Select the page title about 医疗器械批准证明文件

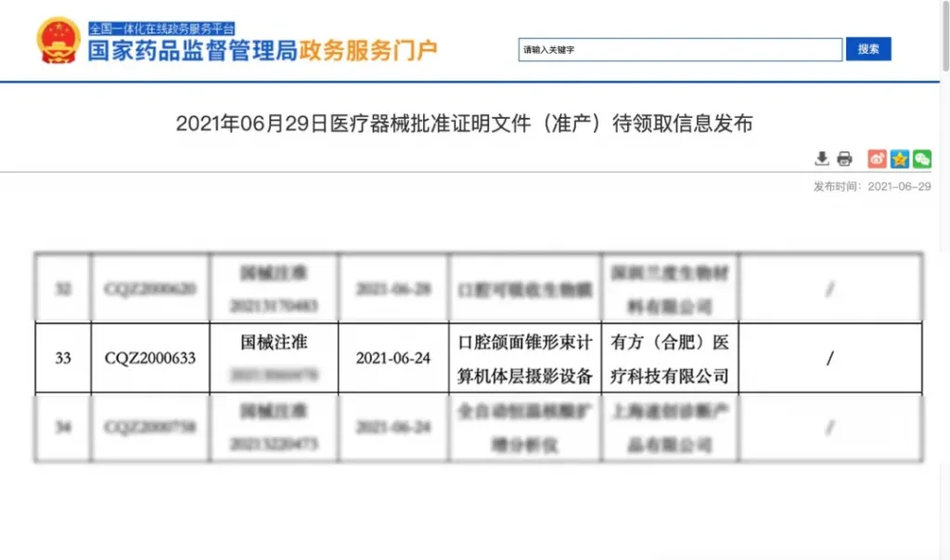[464, 123]
